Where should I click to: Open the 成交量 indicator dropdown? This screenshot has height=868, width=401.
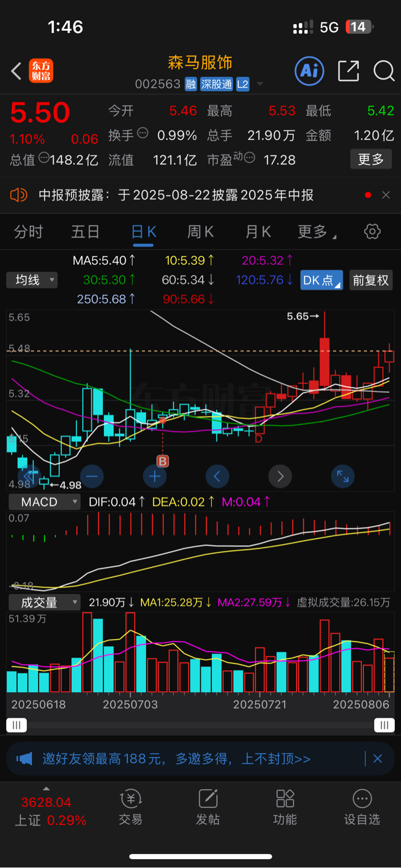click(x=44, y=603)
